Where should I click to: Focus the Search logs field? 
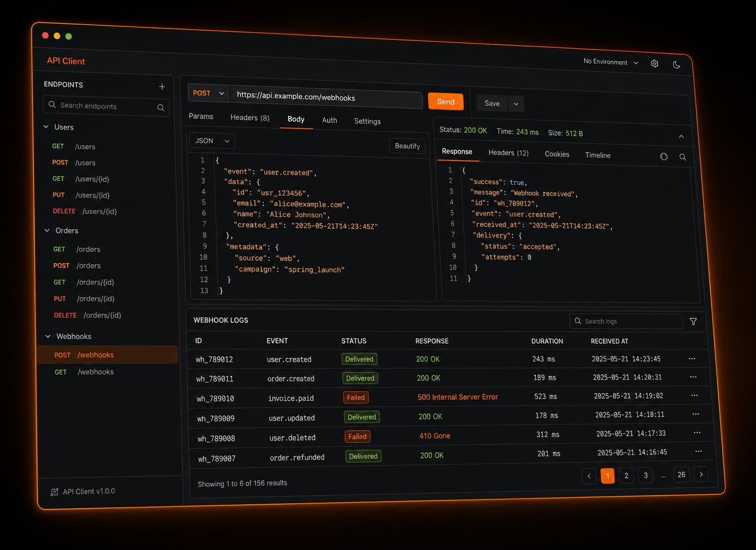(626, 321)
